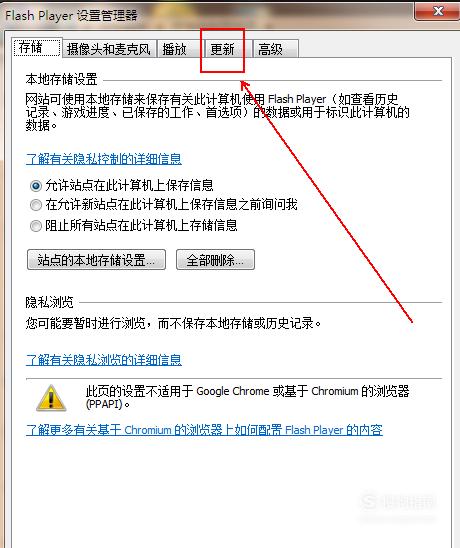This screenshot has width=460, height=548.
Task: Click the watermark logo at bottom right
Action: (x=398, y=502)
